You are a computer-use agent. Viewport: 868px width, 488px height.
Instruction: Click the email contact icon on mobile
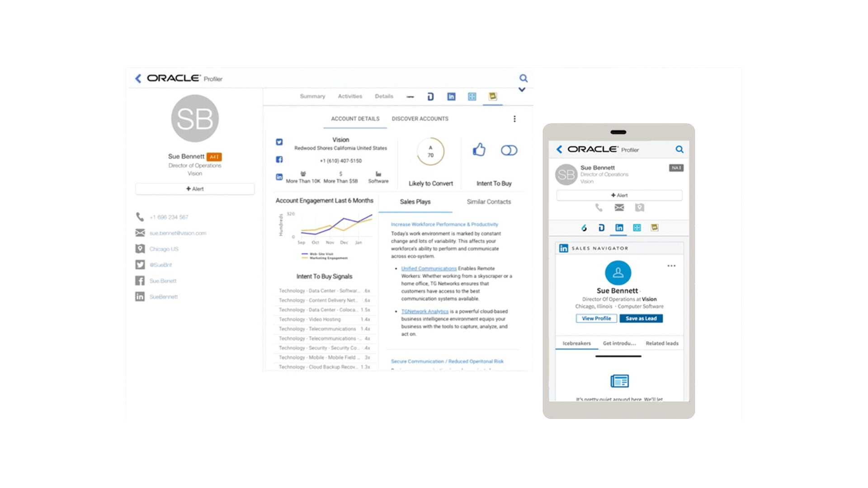click(x=619, y=207)
